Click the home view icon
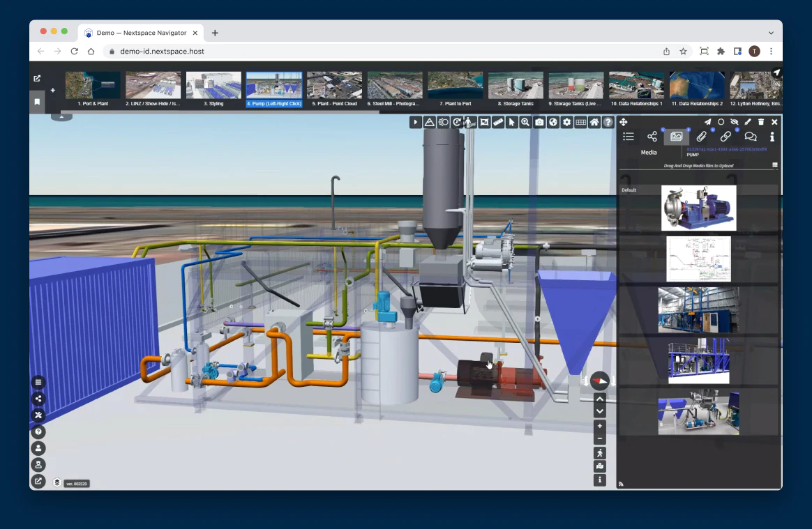The image size is (812, 529). point(594,122)
